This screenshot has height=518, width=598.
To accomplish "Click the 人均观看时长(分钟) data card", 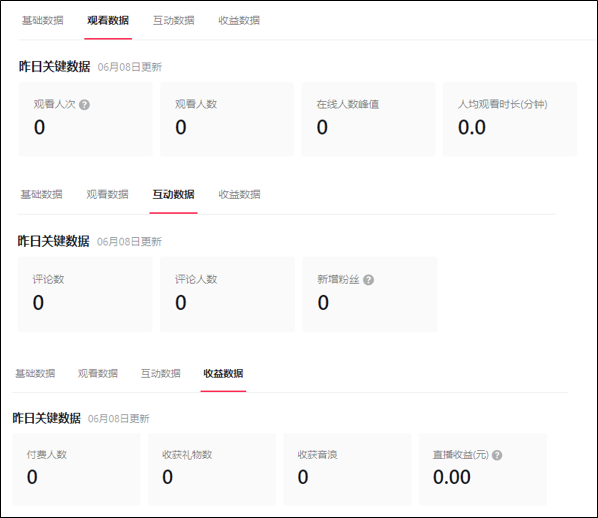I will [510, 119].
